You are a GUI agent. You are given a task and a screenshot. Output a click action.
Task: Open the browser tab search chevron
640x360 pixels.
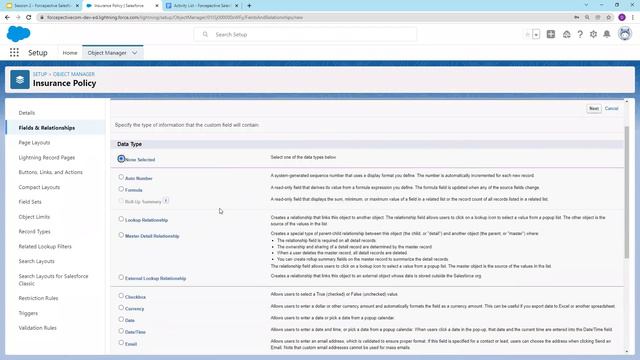point(587,5)
